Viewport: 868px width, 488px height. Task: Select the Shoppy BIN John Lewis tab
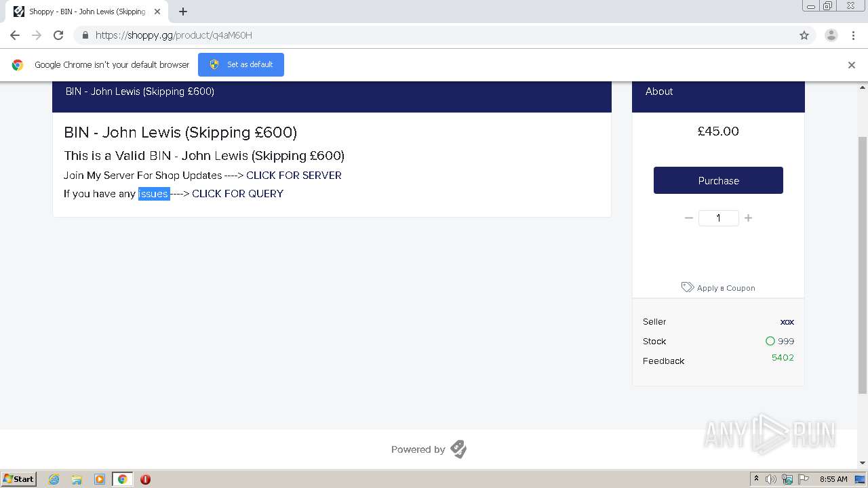click(x=87, y=12)
